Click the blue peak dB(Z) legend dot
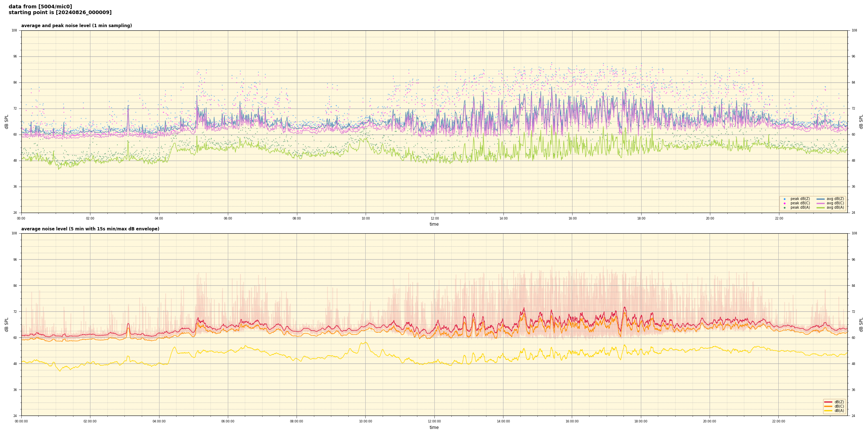868x434 pixels. coord(784,199)
